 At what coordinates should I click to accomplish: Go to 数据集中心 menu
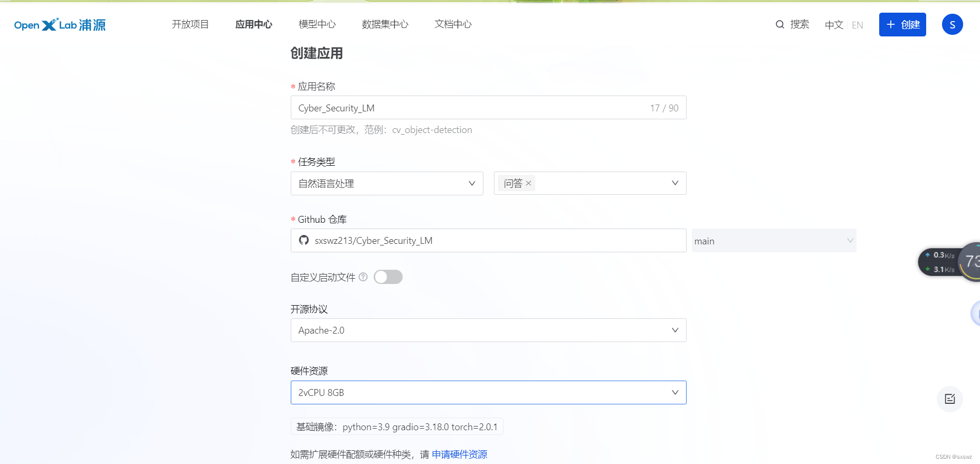click(x=385, y=24)
